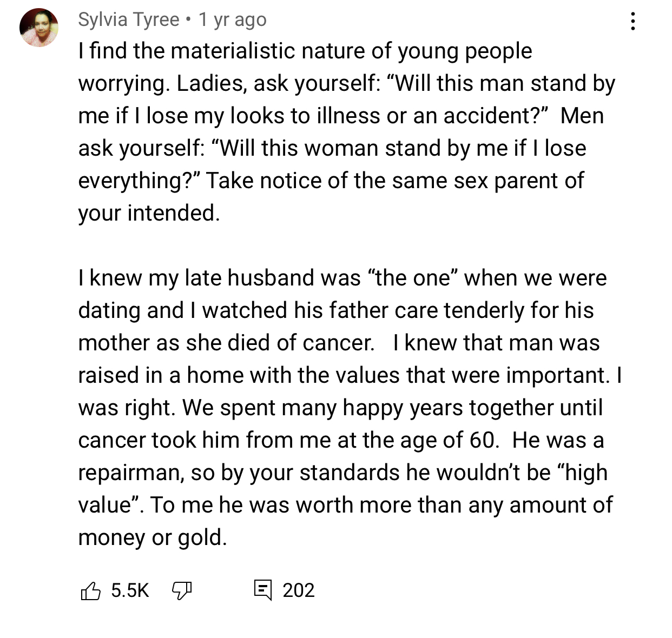This screenshot has width=672, height=638.
Task: Click the 5.5K like count
Action: pos(130,590)
